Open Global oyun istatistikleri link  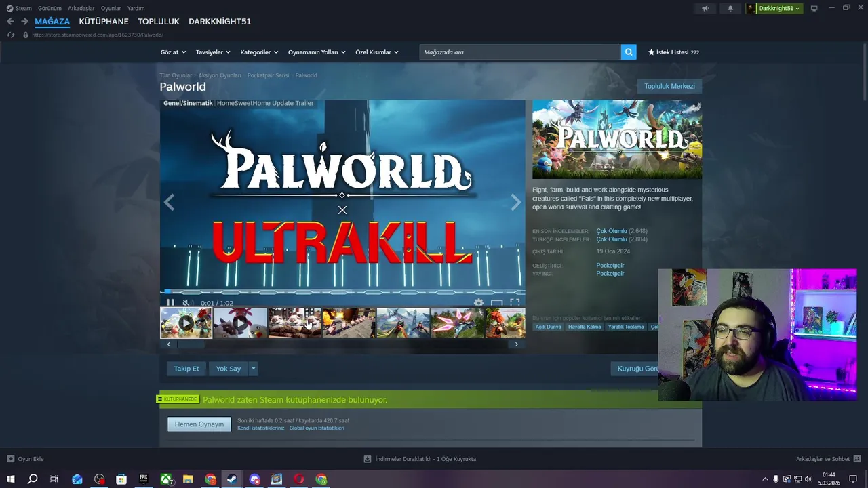coord(317,428)
